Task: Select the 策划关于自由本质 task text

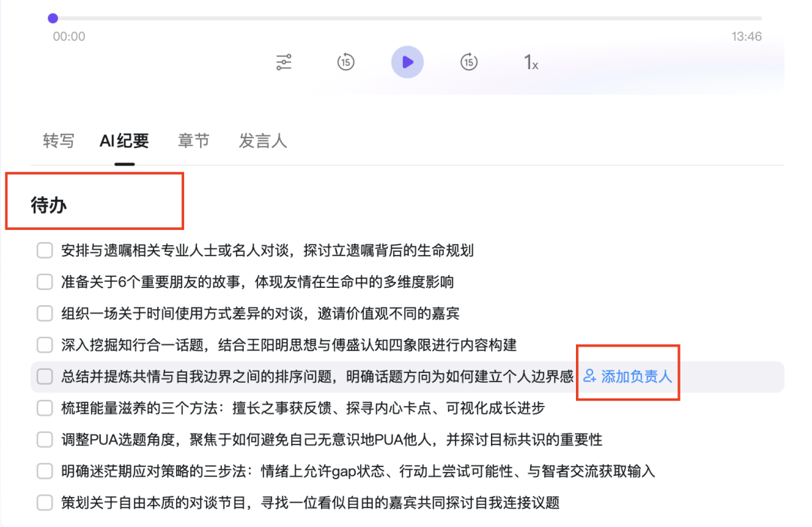Action: pyautogui.click(x=310, y=502)
